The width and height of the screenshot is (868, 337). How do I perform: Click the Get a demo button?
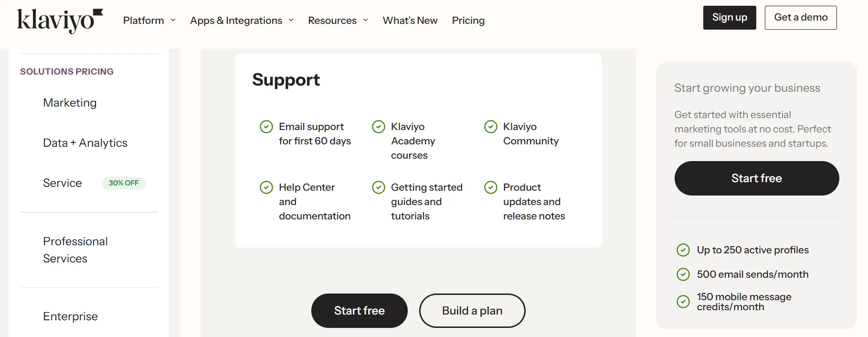801,17
